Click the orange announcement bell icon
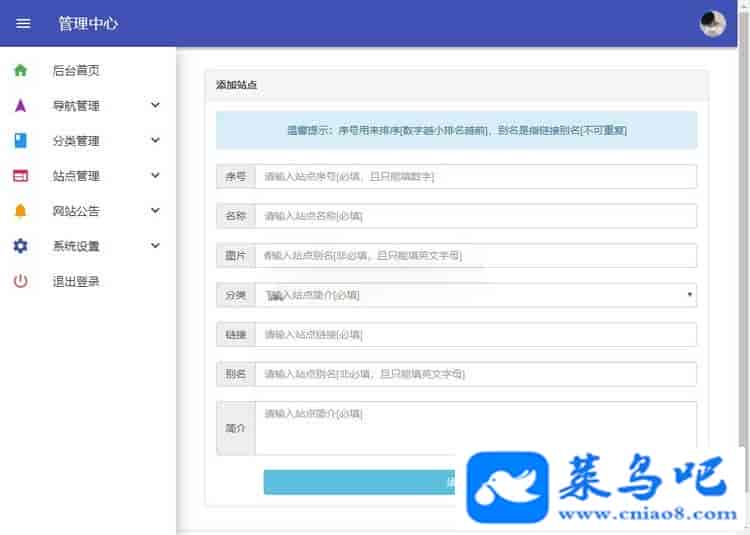This screenshot has width=750, height=535. 20,211
